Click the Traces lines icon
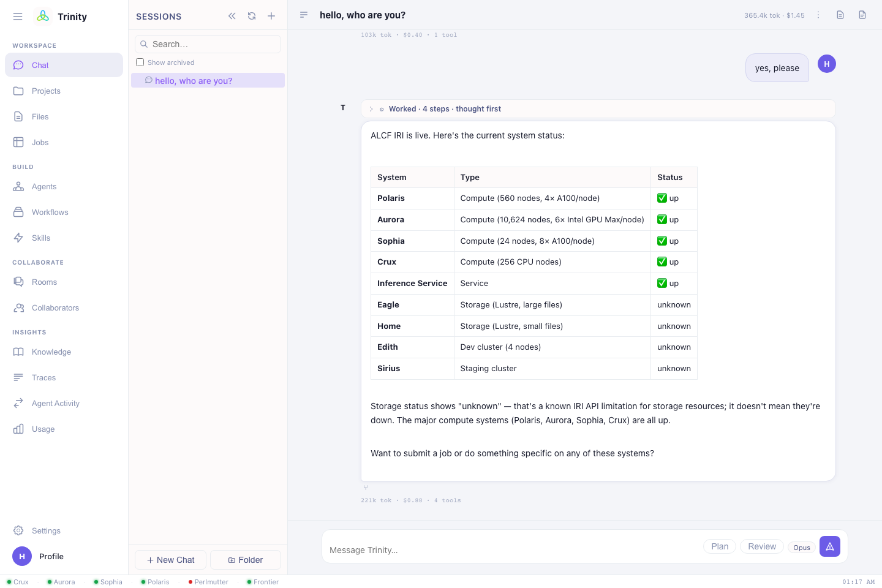Screen dimensions: 882x588 pos(18,377)
